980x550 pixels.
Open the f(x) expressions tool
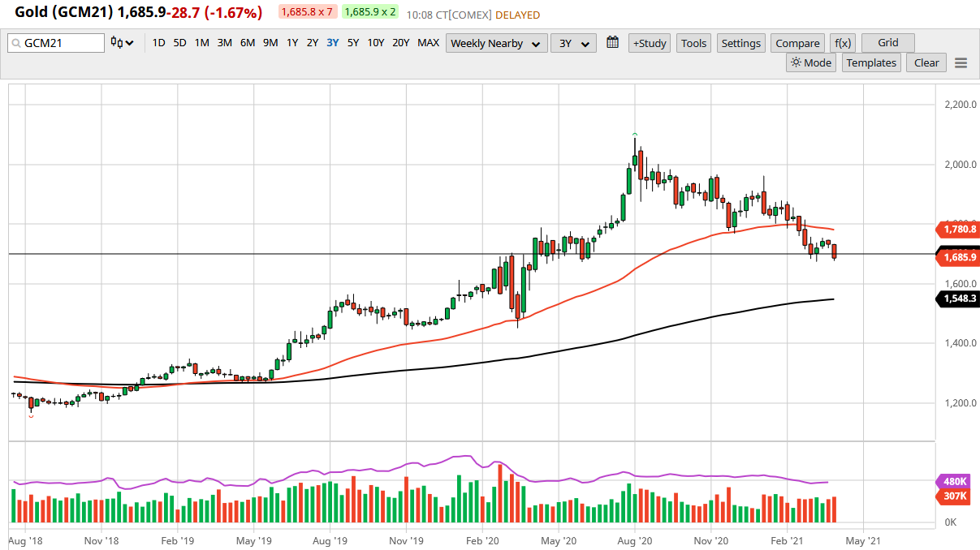[x=843, y=43]
